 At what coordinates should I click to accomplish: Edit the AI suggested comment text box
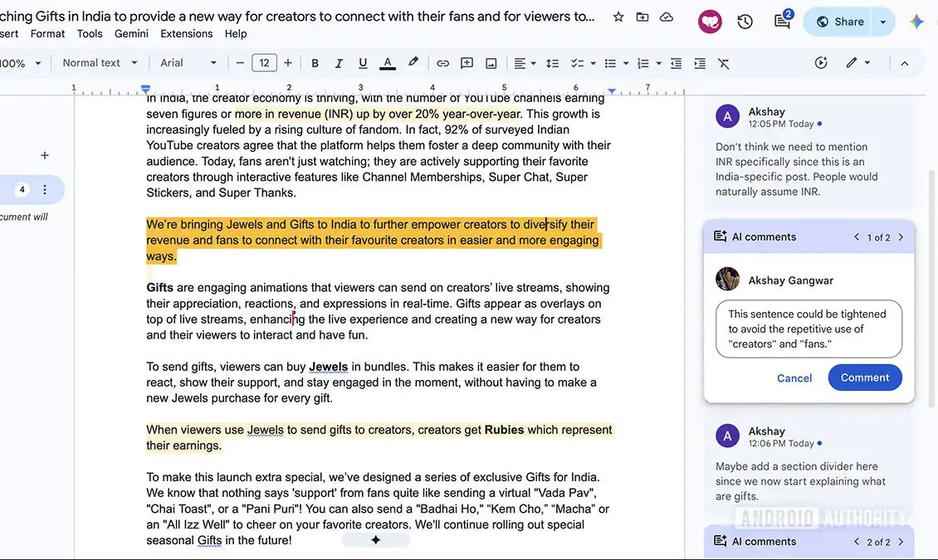tap(809, 329)
